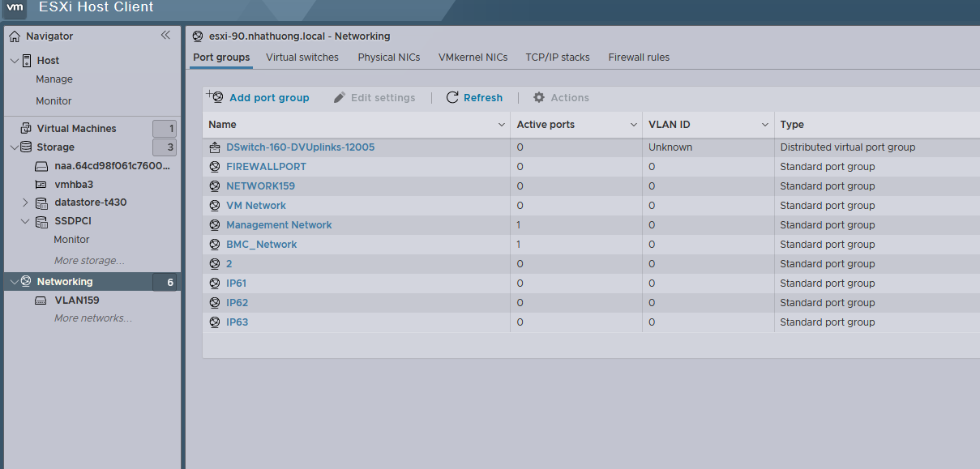This screenshot has width=980, height=469.
Task: Collapse the SSDPCI storage tree node
Action: (x=25, y=221)
